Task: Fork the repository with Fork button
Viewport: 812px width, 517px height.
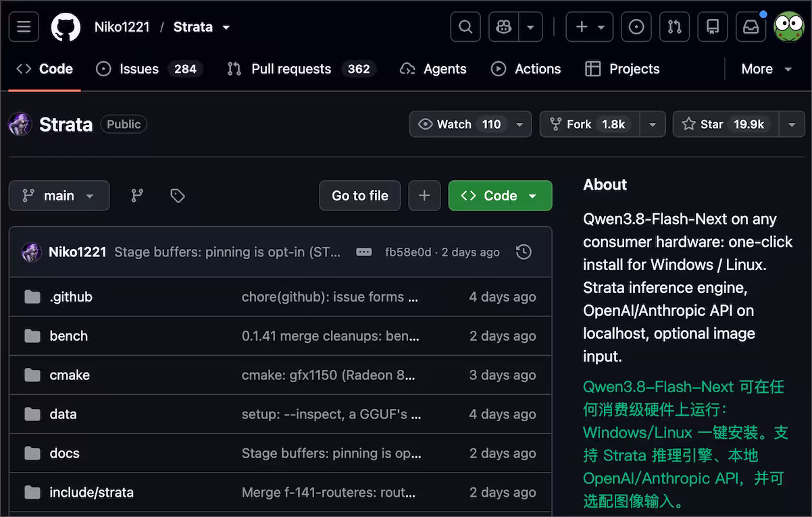Action: tap(588, 124)
